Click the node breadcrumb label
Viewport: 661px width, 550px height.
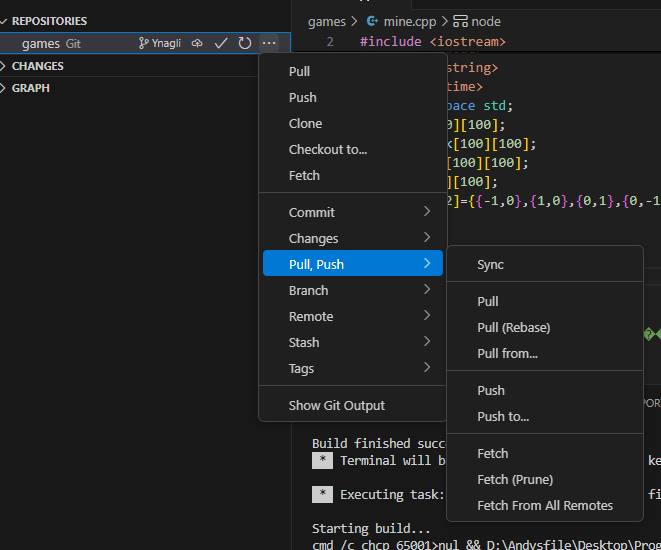(x=486, y=21)
